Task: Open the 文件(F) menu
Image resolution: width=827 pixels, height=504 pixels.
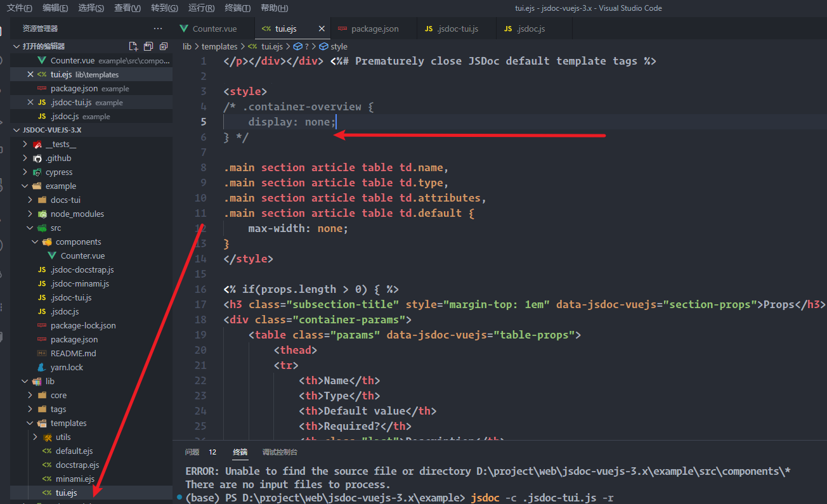Action: (20, 8)
